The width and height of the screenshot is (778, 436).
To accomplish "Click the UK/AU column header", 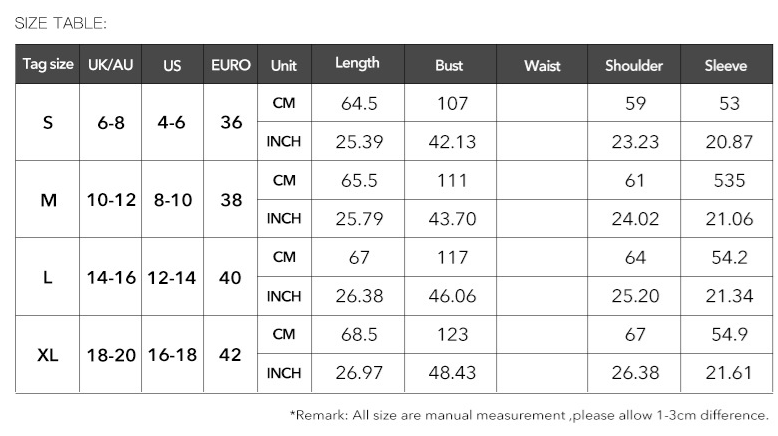I will tap(110, 65).
